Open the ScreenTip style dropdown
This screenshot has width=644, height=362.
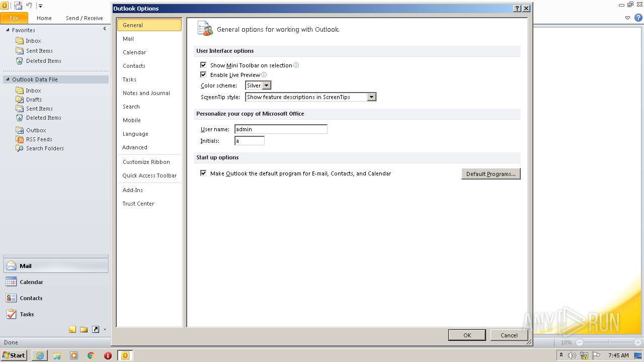pyautogui.click(x=371, y=97)
